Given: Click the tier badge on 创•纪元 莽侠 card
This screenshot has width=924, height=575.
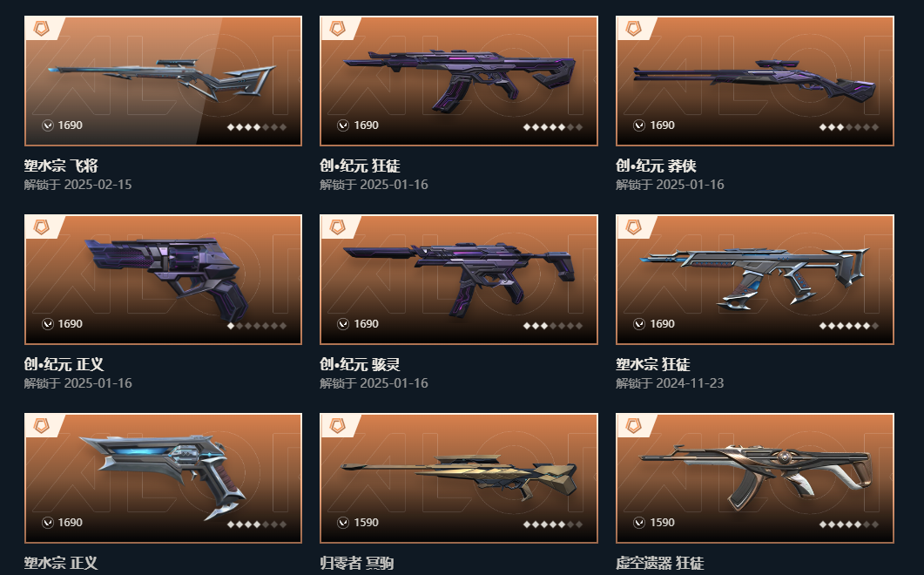Looking at the screenshot, I should click(633, 28).
